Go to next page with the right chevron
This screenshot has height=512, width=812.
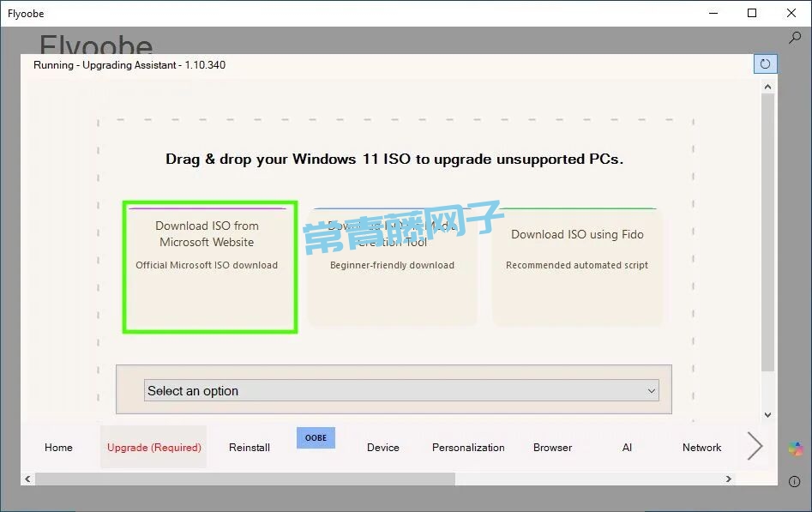coord(755,446)
